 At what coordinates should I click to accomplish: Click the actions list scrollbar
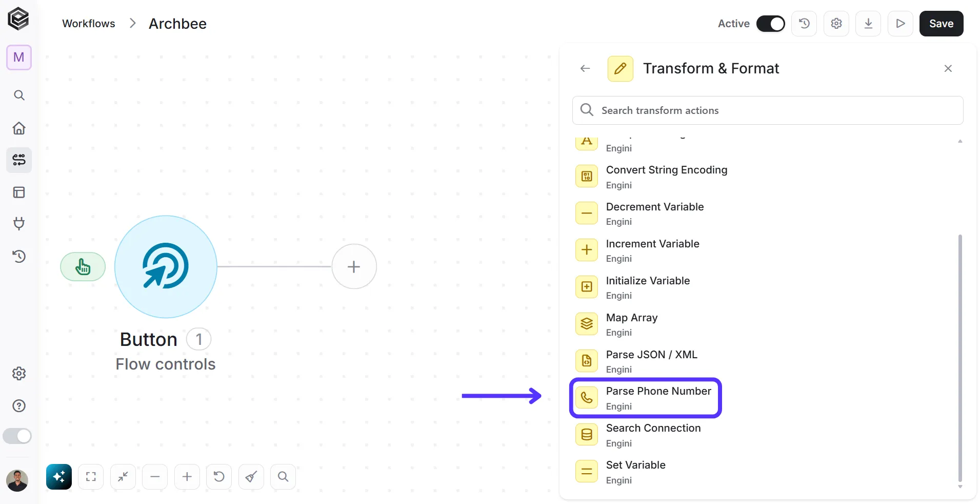(x=960, y=358)
